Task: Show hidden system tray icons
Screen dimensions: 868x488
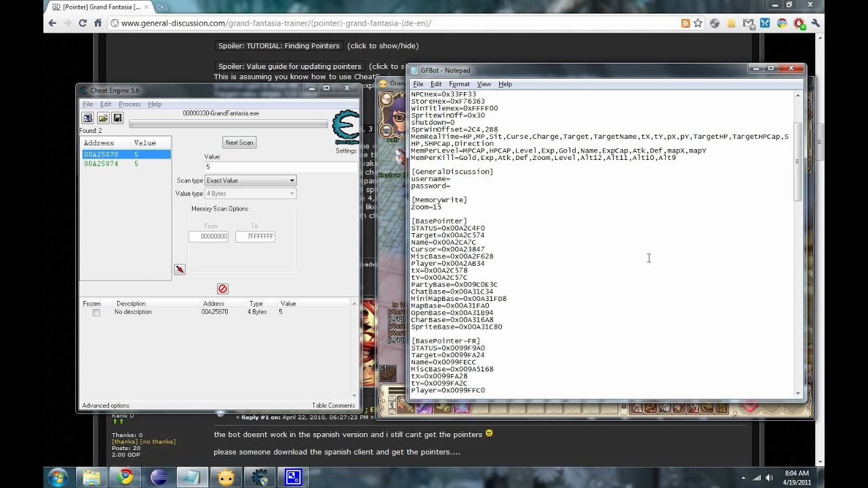Action: click(744, 478)
